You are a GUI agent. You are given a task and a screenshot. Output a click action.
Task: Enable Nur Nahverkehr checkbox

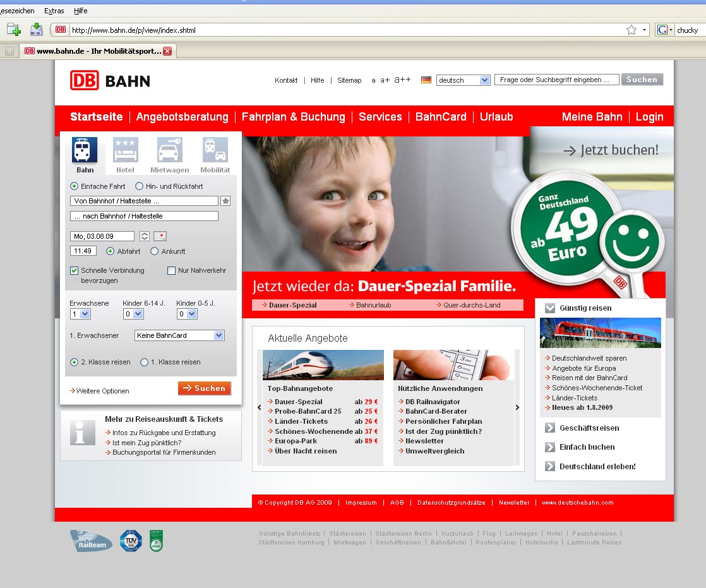171,270
